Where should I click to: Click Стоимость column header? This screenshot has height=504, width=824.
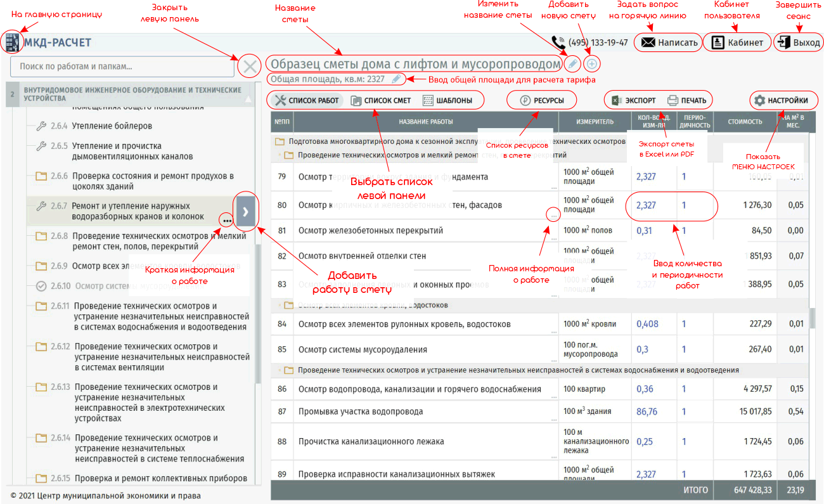coord(745,122)
